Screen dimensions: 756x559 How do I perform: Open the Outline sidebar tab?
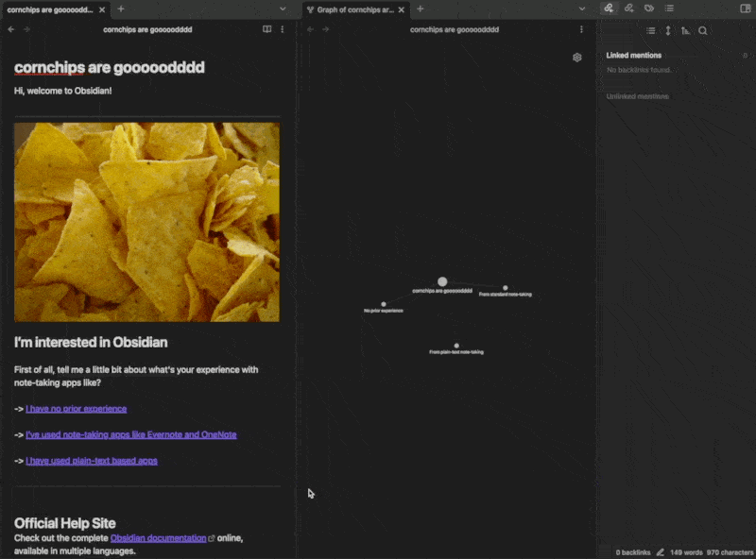669,8
